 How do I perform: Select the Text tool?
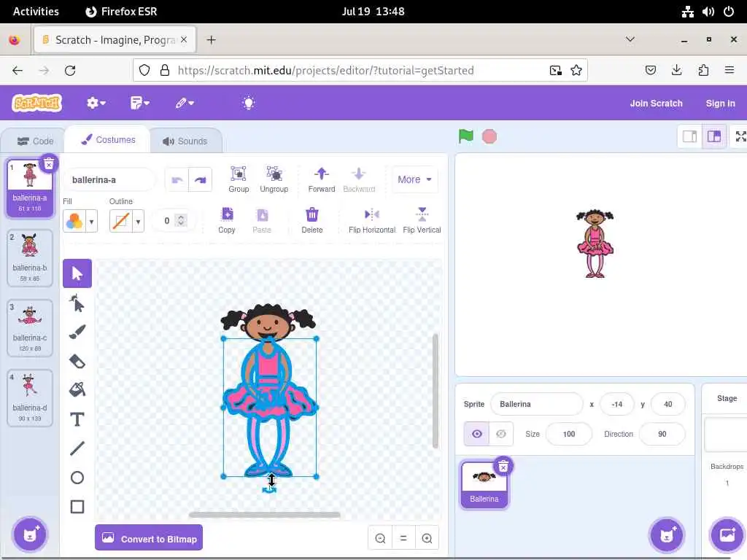77,419
